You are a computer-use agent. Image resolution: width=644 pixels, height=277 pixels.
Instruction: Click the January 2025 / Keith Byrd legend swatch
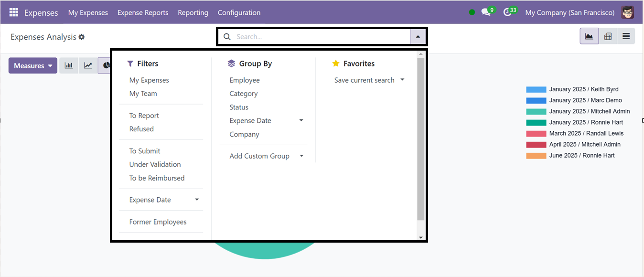(x=536, y=89)
